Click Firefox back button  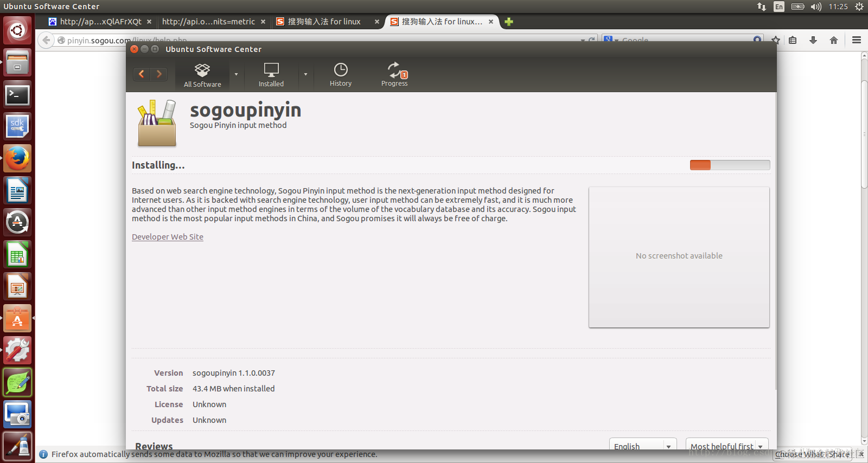pos(46,40)
